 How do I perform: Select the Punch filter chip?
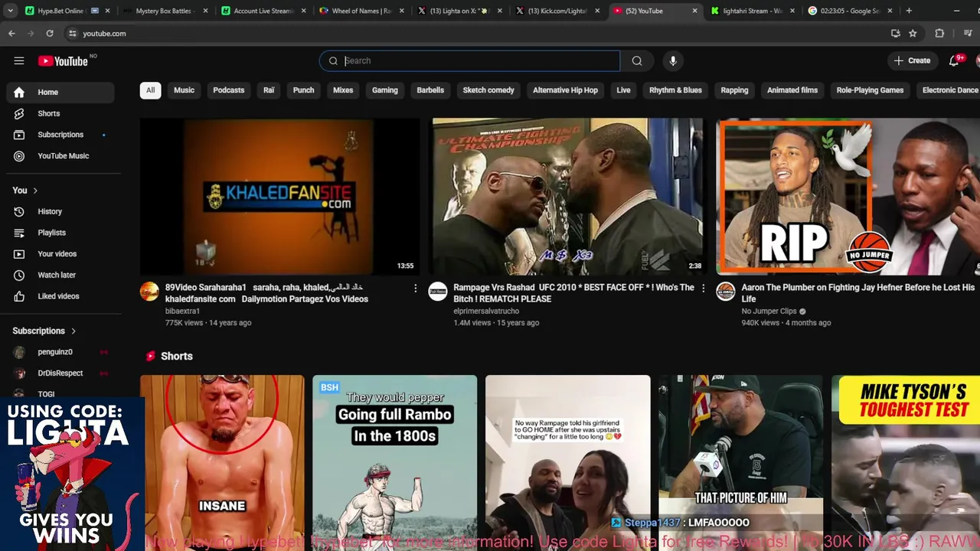tap(303, 90)
